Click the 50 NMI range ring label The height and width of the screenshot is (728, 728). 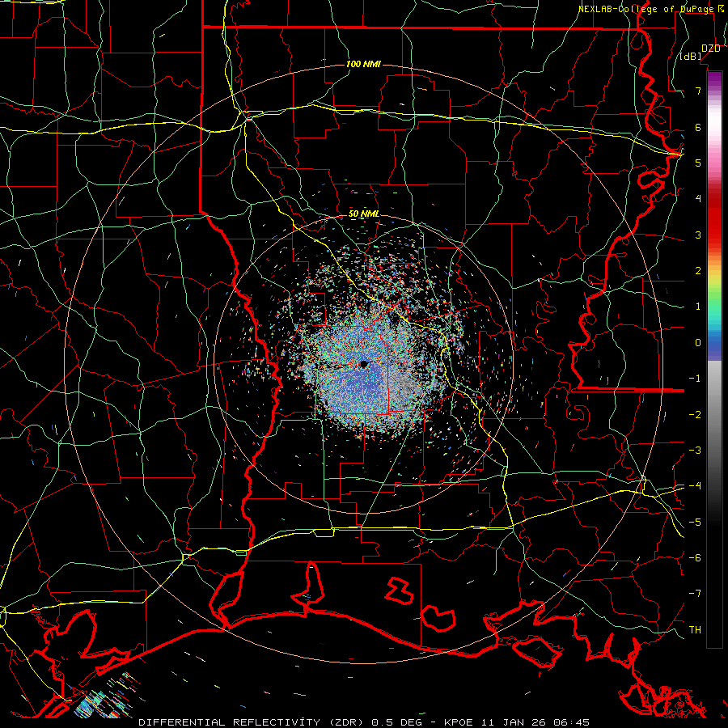click(x=364, y=214)
